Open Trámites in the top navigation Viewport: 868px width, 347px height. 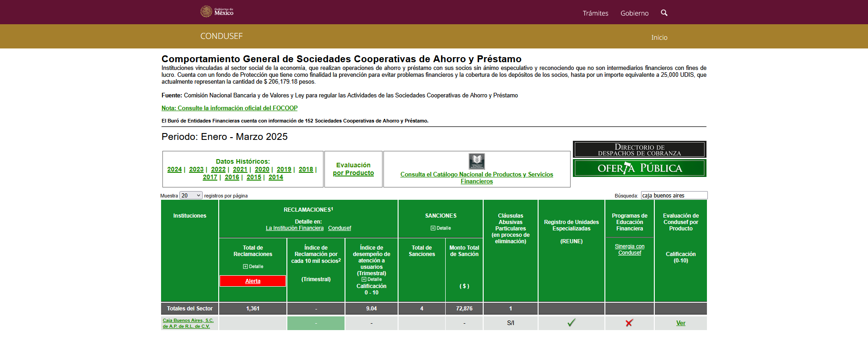pos(595,13)
